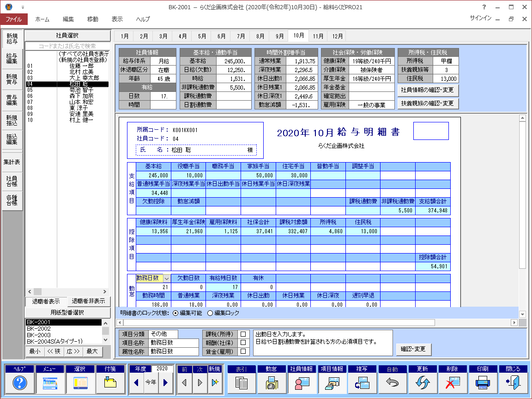Screen dimensions: 532x399
Task: Switch to the 11月 month tab
Action: pyautogui.click(x=318, y=36)
